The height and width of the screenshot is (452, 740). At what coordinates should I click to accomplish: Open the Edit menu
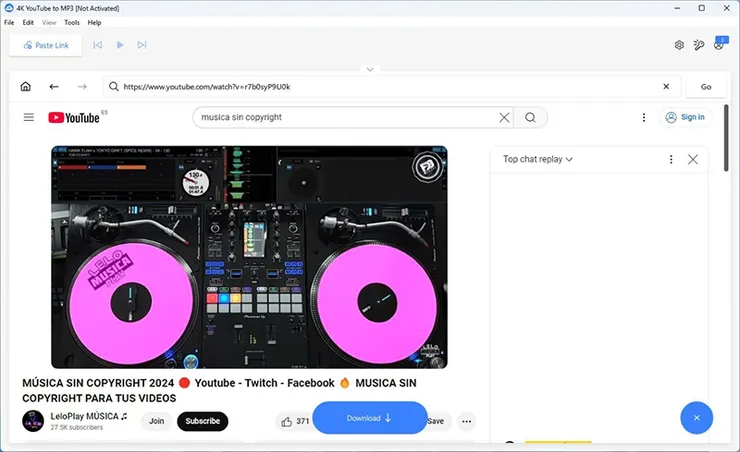pos(28,22)
